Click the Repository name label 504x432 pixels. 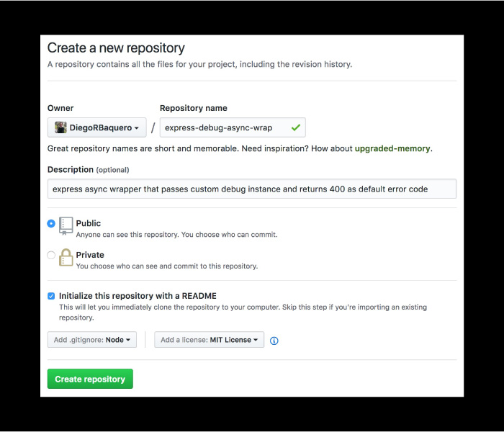(194, 108)
